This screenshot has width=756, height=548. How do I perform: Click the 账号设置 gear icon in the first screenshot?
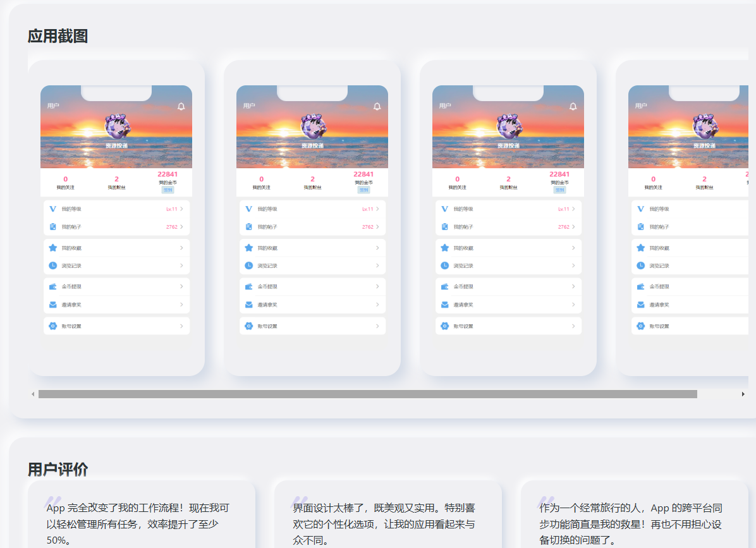(x=53, y=326)
